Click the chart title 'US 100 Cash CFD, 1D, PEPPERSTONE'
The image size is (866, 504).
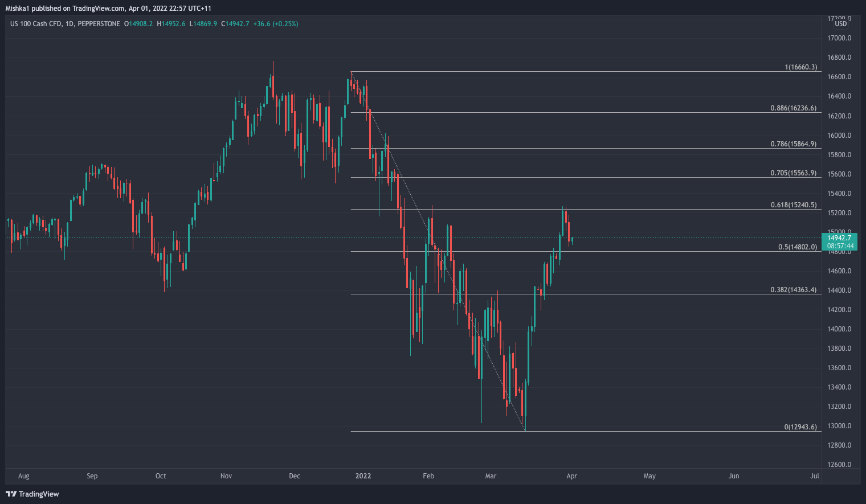(66, 24)
